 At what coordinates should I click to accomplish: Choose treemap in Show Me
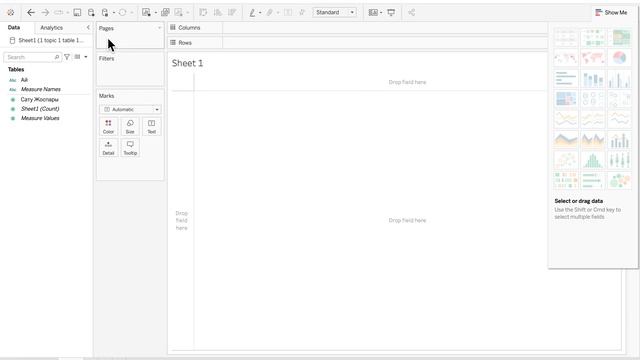click(566, 99)
